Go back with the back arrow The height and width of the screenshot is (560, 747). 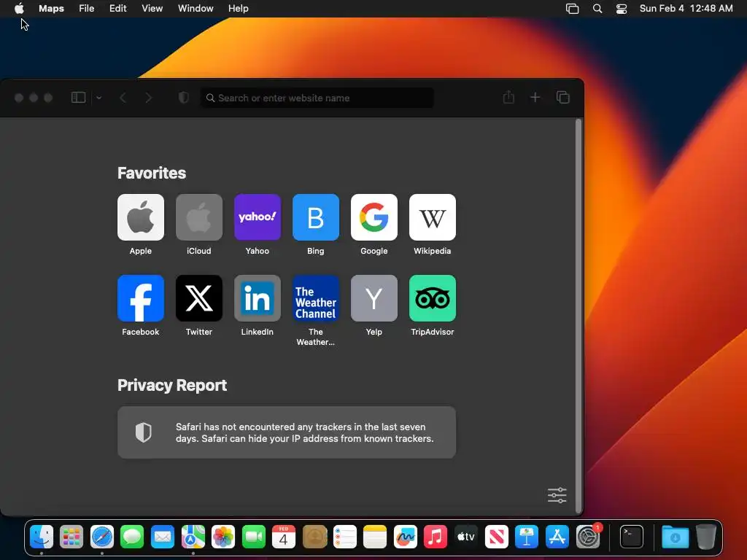(123, 98)
